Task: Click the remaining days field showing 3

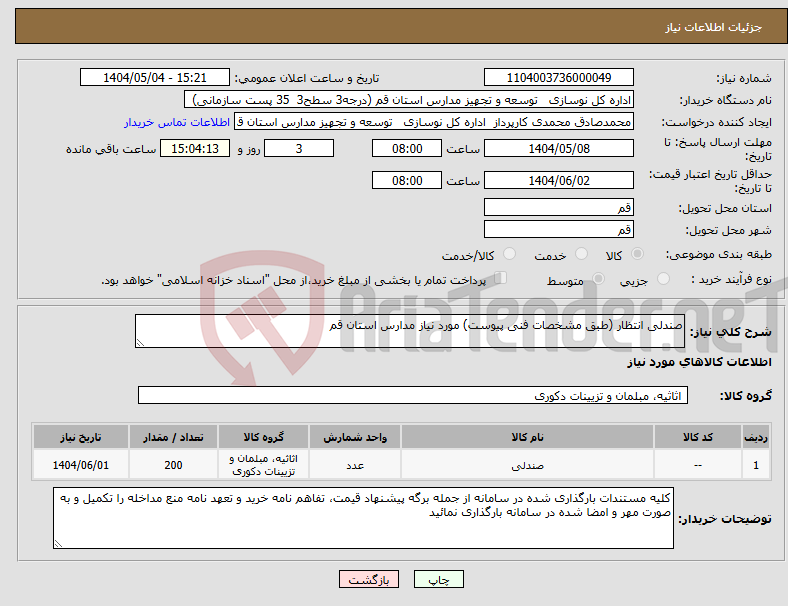Action: 299,149
